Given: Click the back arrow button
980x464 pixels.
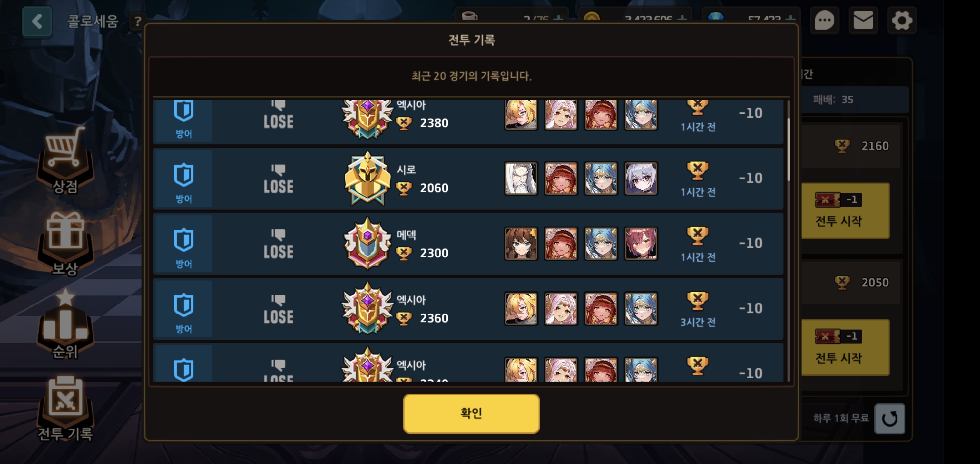Looking at the screenshot, I should tap(37, 22).
